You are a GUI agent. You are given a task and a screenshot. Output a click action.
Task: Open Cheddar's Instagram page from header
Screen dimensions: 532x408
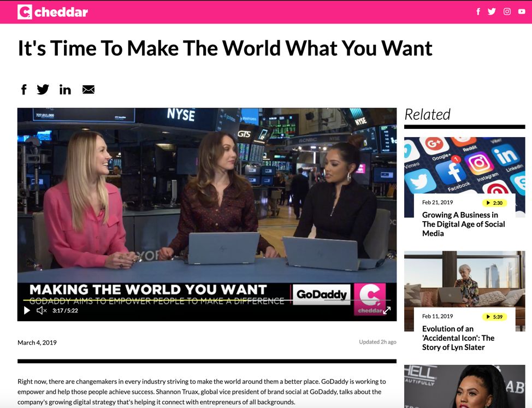pos(507,11)
